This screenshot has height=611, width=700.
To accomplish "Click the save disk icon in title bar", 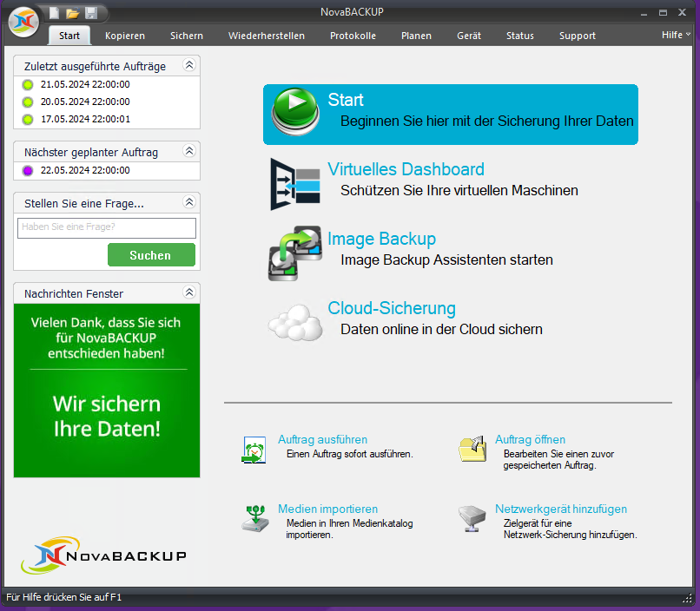I will [91, 13].
